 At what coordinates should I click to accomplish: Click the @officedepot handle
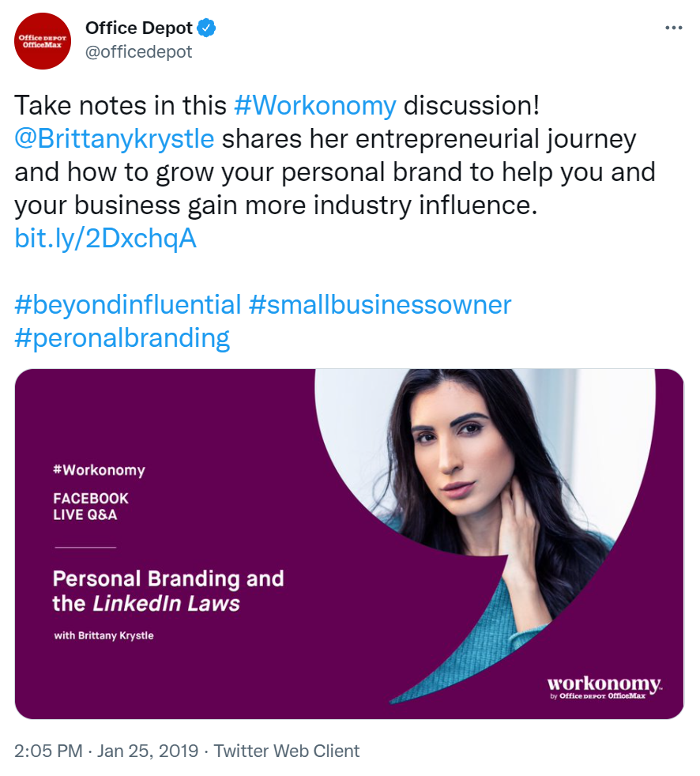click(x=138, y=52)
